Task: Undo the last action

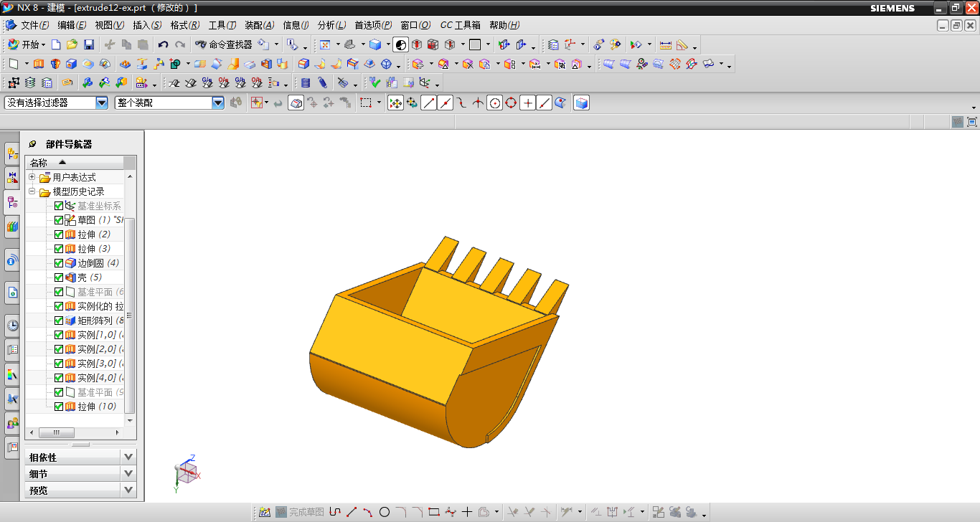Action: point(163,44)
